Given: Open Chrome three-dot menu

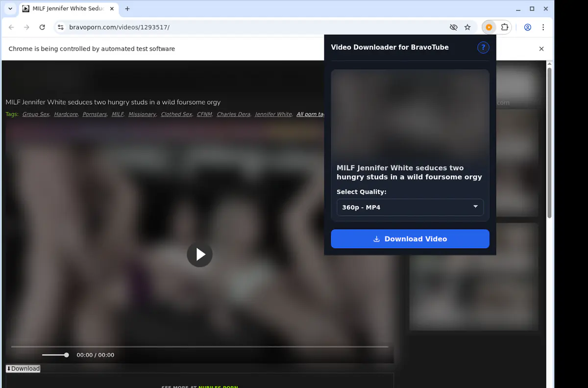Looking at the screenshot, I should coord(543,27).
